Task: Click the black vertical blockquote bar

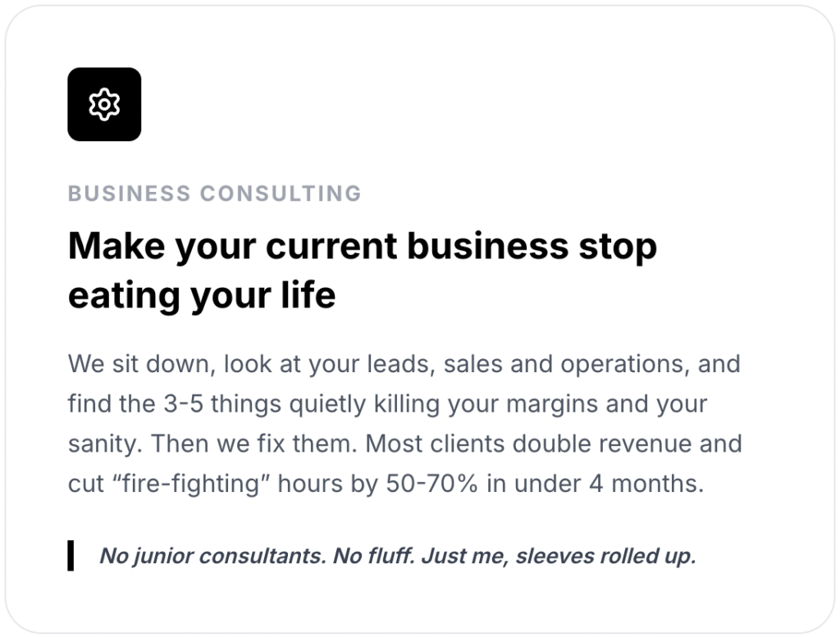Action: (71, 556)
